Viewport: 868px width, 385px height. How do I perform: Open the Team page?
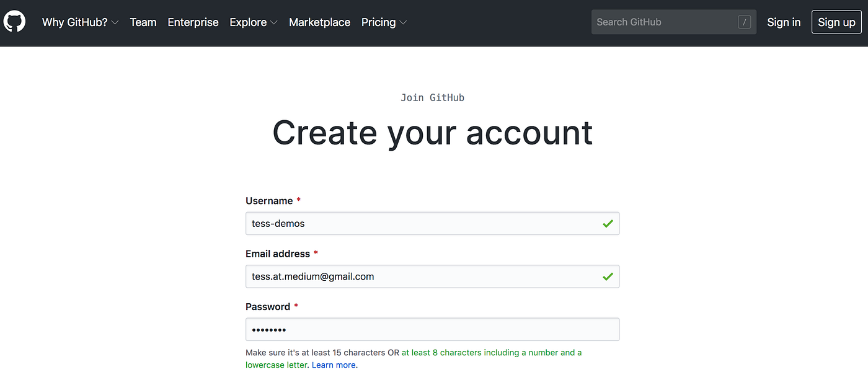tap(143, 22)
